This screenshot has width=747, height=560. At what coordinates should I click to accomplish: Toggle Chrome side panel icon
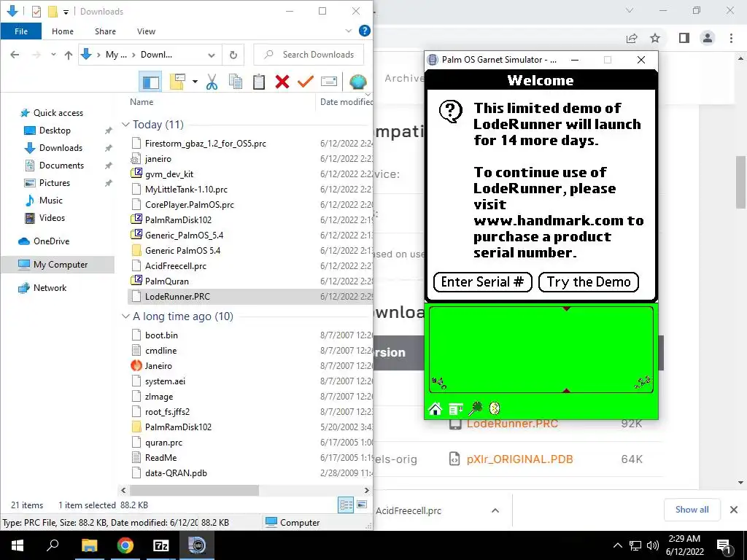684,38
